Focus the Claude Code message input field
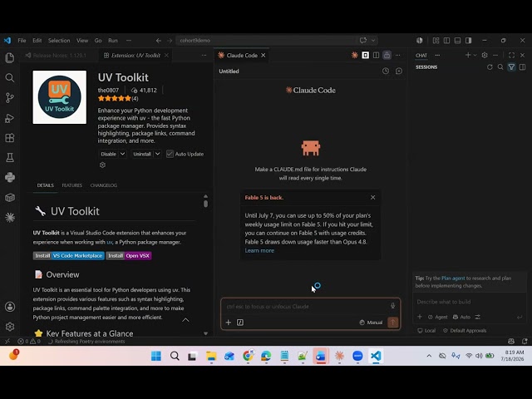532x399 pixels. click(307, 306)
